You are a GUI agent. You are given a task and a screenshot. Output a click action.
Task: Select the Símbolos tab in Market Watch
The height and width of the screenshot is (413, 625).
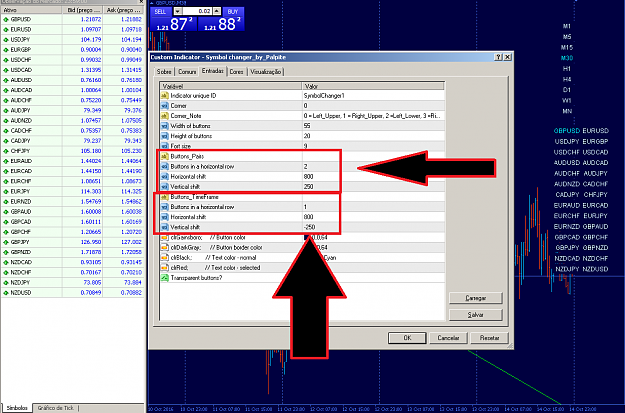(17, 408)
